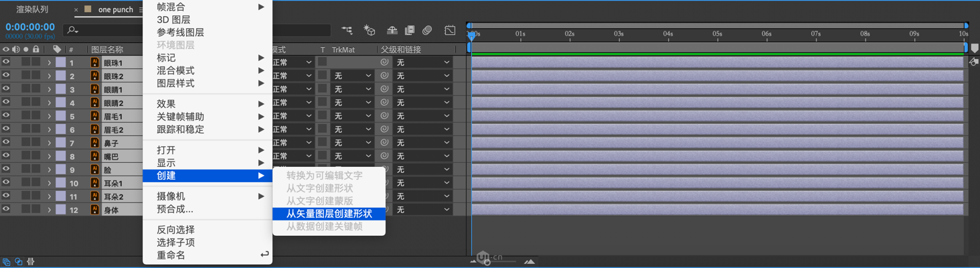Switch to the 渲染队列 tab
Image resolution: width=980 pixels, height=268 pixels.
(x=32, y=9)
